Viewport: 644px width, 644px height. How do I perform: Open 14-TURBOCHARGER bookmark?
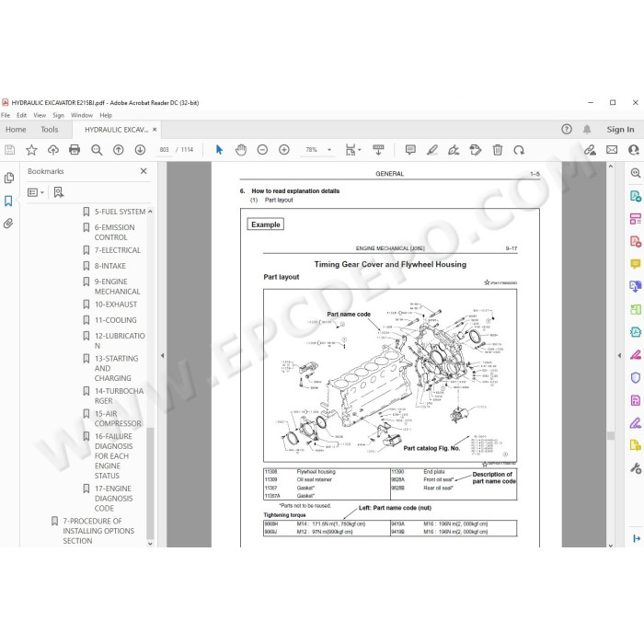click(119, 396)
